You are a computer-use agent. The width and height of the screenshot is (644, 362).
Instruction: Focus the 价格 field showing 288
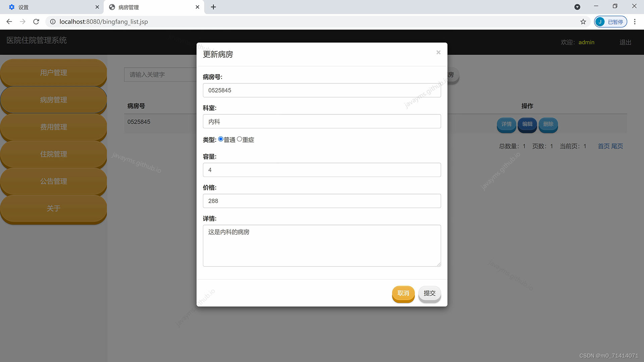coord(322,201)
